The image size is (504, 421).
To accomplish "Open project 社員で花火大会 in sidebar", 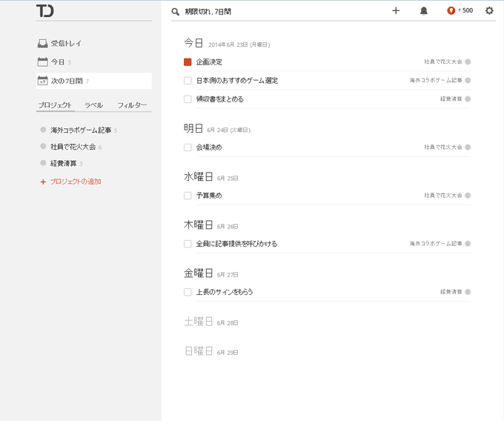I will (x=73, y=147).
